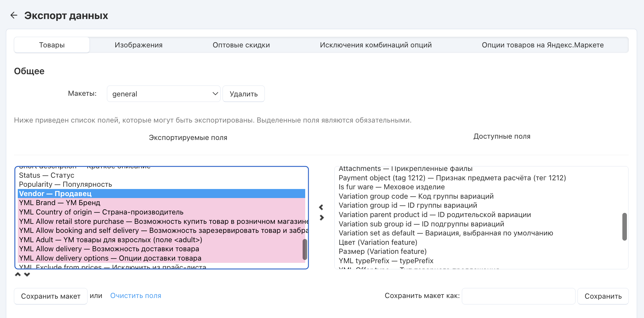Select the Товары tab

tap(52, 45)
